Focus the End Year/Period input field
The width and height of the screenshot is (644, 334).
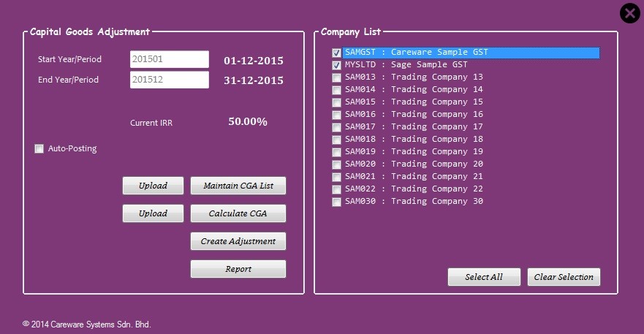click(x=170, y=80)
